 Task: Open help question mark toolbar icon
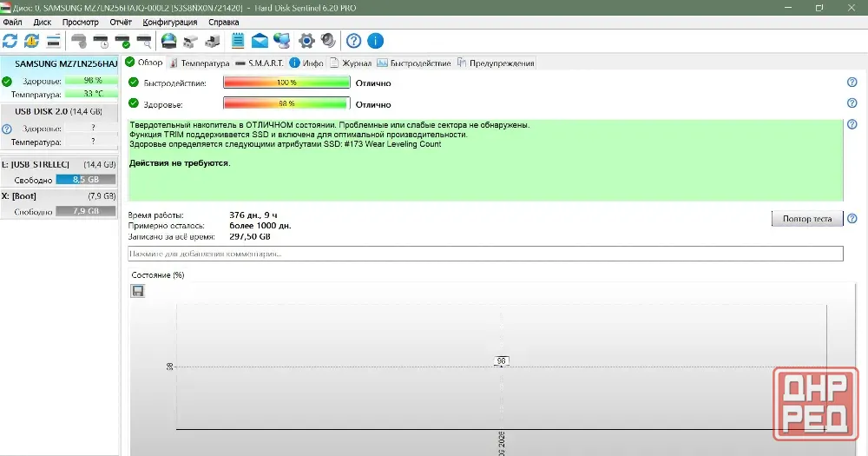(354, 41)
